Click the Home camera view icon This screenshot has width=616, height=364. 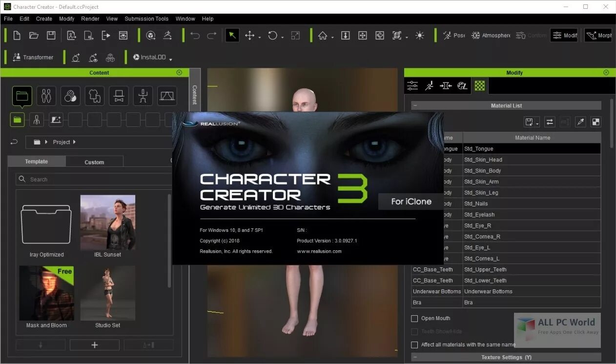click(x=322, y=36)
